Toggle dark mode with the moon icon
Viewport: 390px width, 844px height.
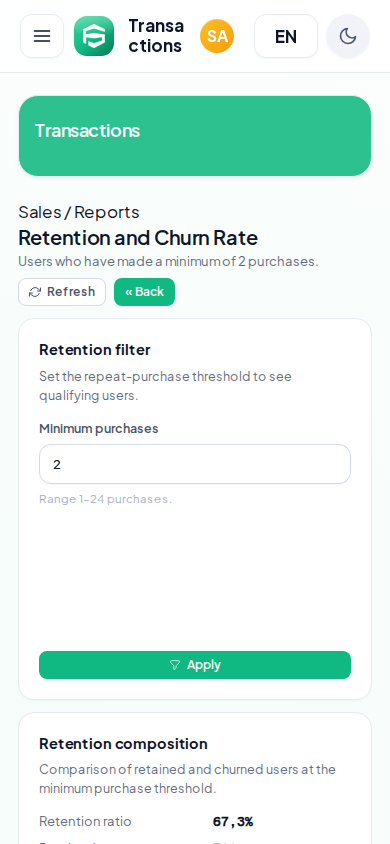[x=348, y=36]
